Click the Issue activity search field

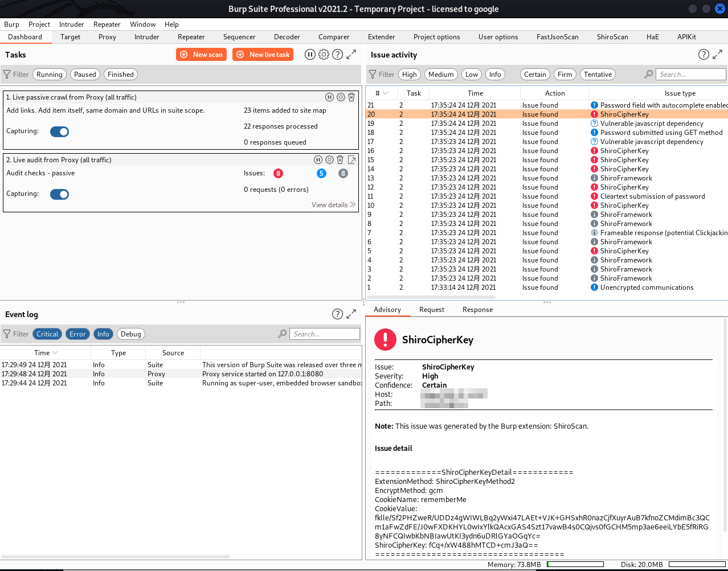691,74
